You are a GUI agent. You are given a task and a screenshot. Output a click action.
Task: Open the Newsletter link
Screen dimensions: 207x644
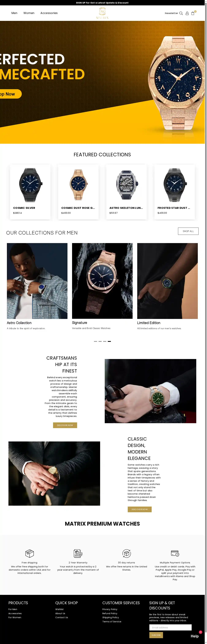coord(171,13)
